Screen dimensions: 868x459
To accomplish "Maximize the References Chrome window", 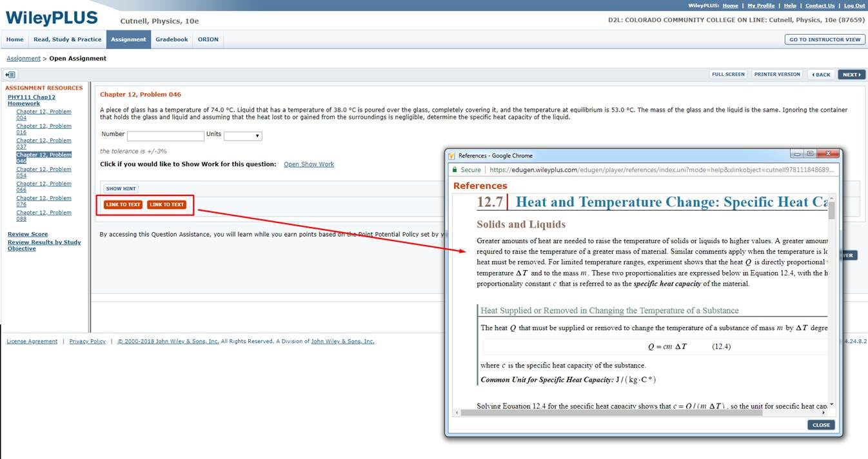I will 810,154.
